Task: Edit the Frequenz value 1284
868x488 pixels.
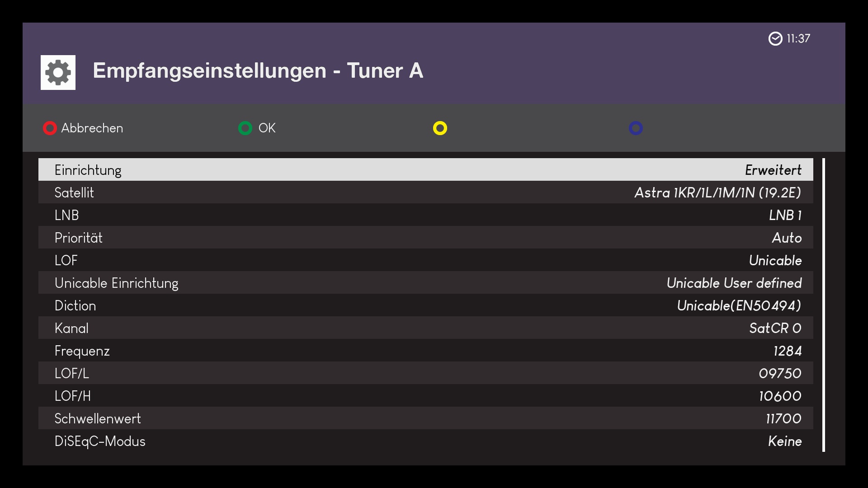Action: click(x=787, y=351)
